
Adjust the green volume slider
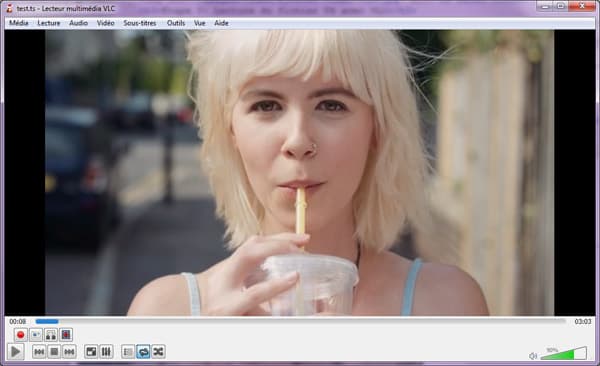563,353
